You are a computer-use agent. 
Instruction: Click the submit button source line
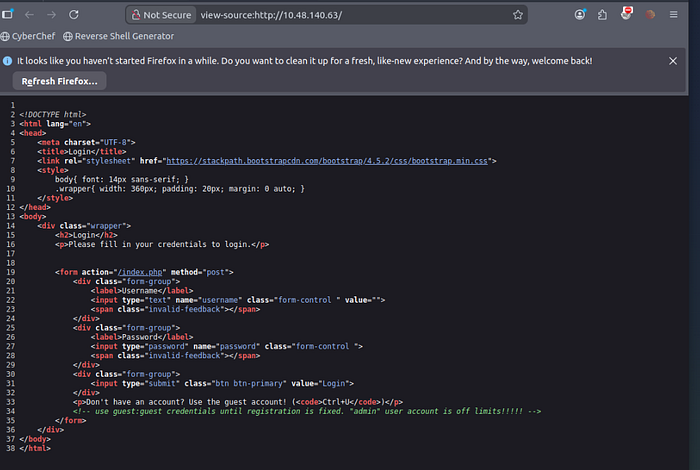pos(222,383)
